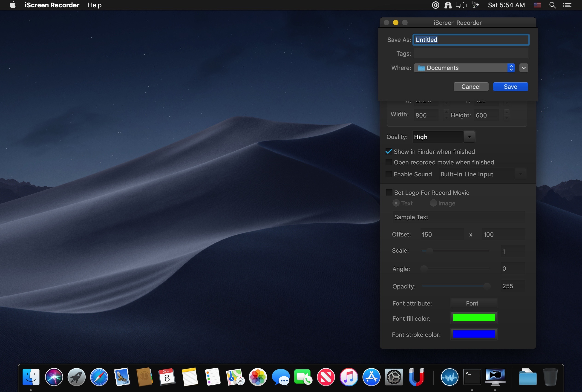582x392 pixels.
Task: Uncheck Show in Finder when finished
Action: pos(389,152)
